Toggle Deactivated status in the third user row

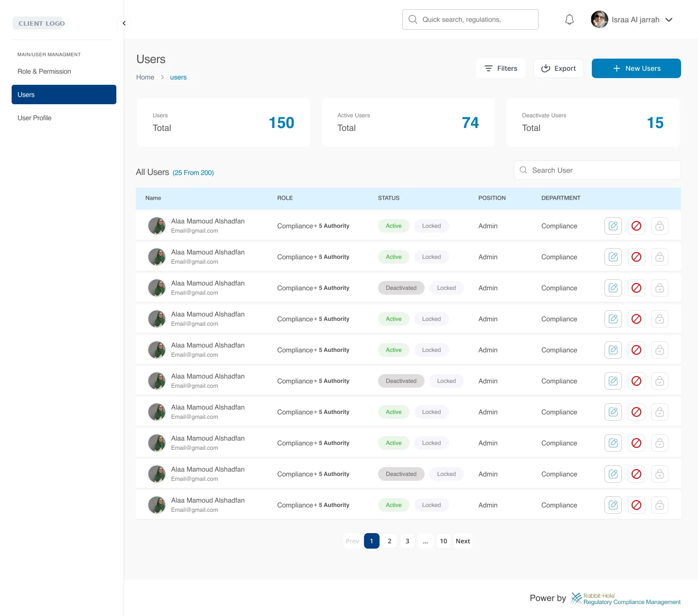[x=401, y=288]
